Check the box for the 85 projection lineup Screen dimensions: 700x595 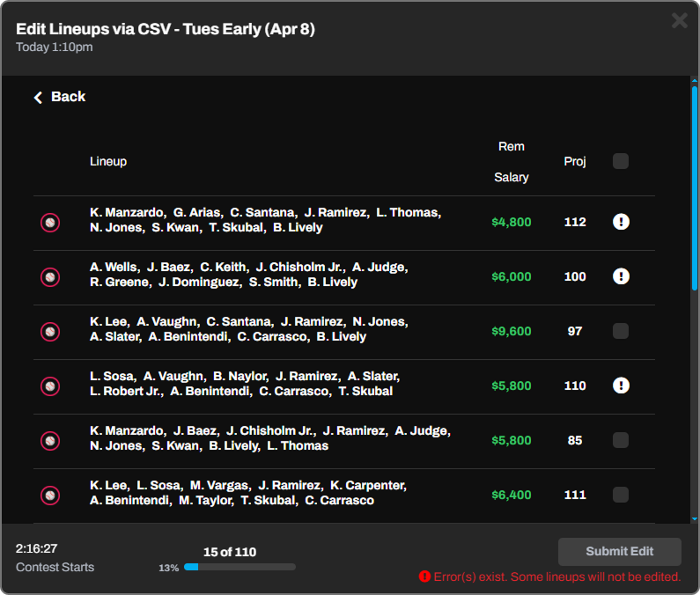click(621, 440)
